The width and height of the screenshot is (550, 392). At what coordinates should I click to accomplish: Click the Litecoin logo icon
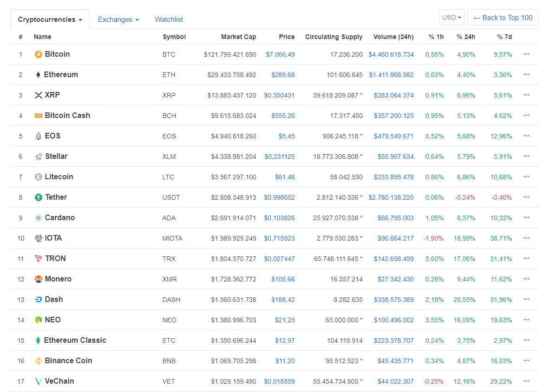[x=38, y=177]
